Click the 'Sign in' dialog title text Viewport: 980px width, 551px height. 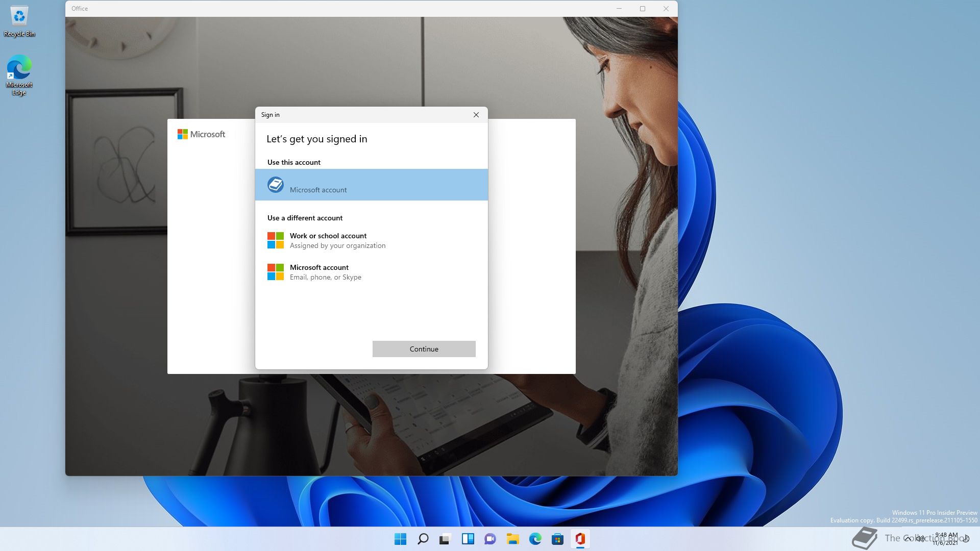271,115
